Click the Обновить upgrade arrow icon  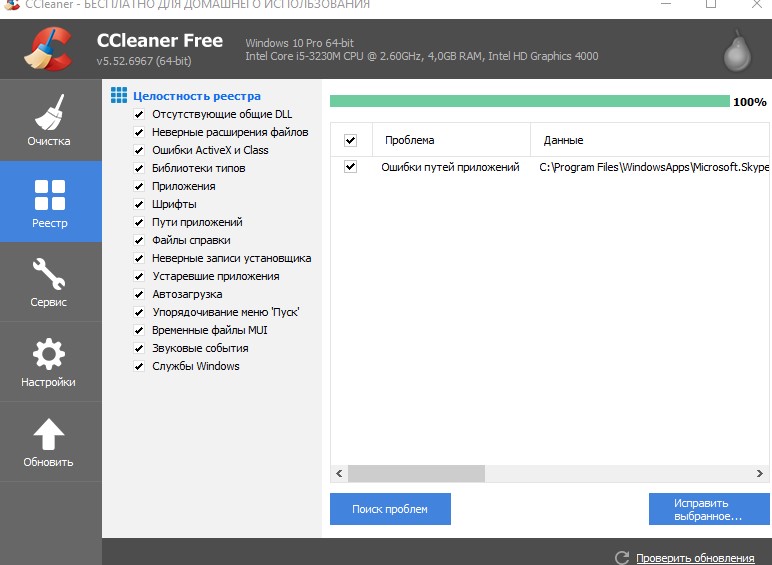pyautogui.click(x=49, y=434)
